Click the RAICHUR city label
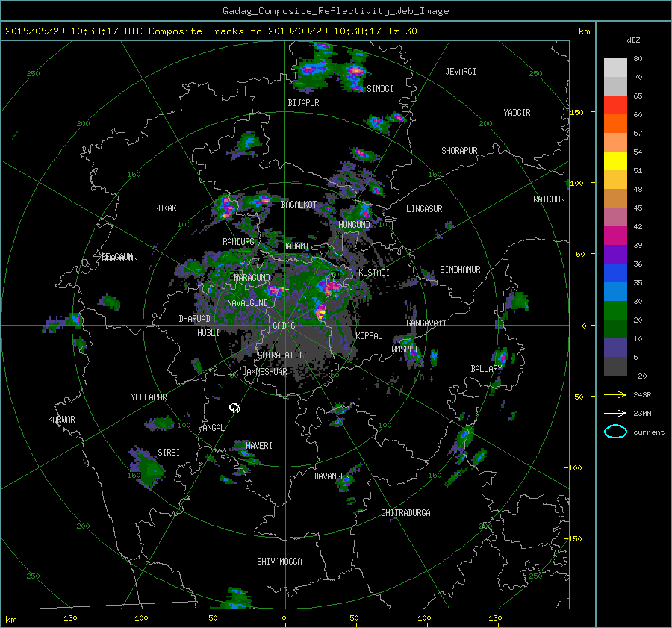Screen dimensions: 672x628 (549, 199)
